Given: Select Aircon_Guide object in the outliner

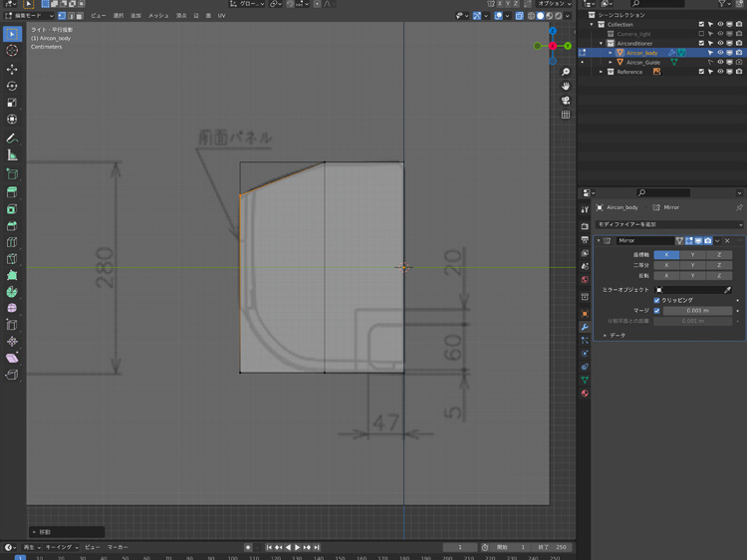Looking at the screenshot, I should point(642,62).
